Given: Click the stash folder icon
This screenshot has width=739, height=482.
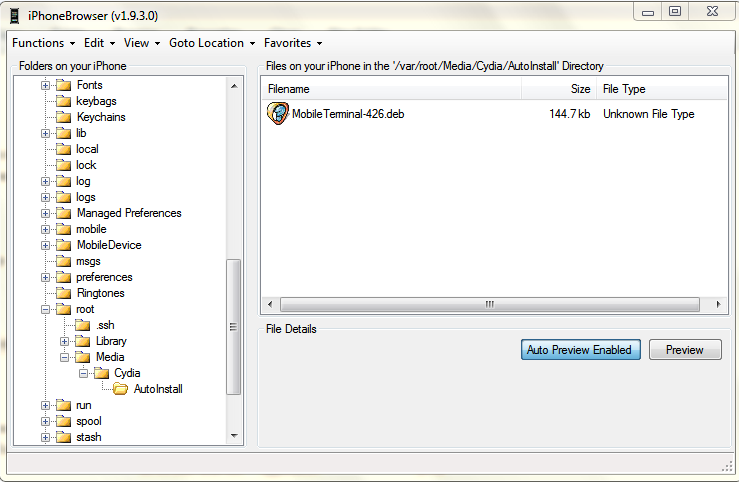Looking at the screenshot, I should pyautogui.click(x=63, y=438).
